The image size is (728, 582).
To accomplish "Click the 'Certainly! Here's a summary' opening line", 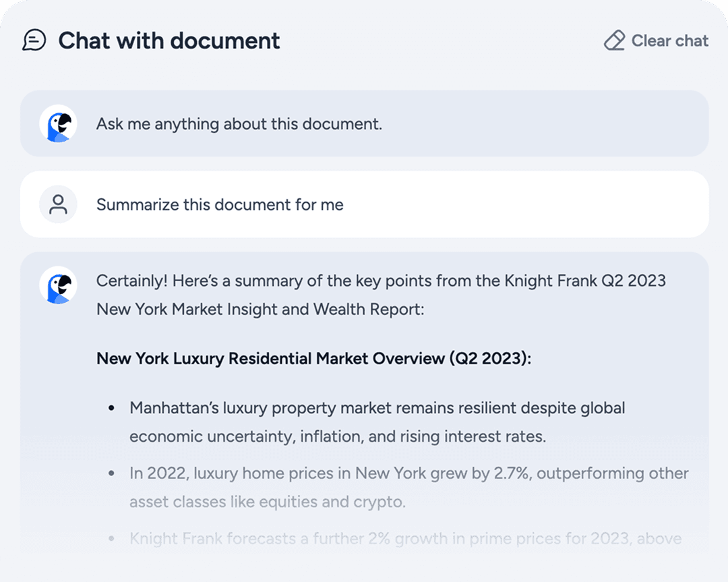I will pos(381,281).
